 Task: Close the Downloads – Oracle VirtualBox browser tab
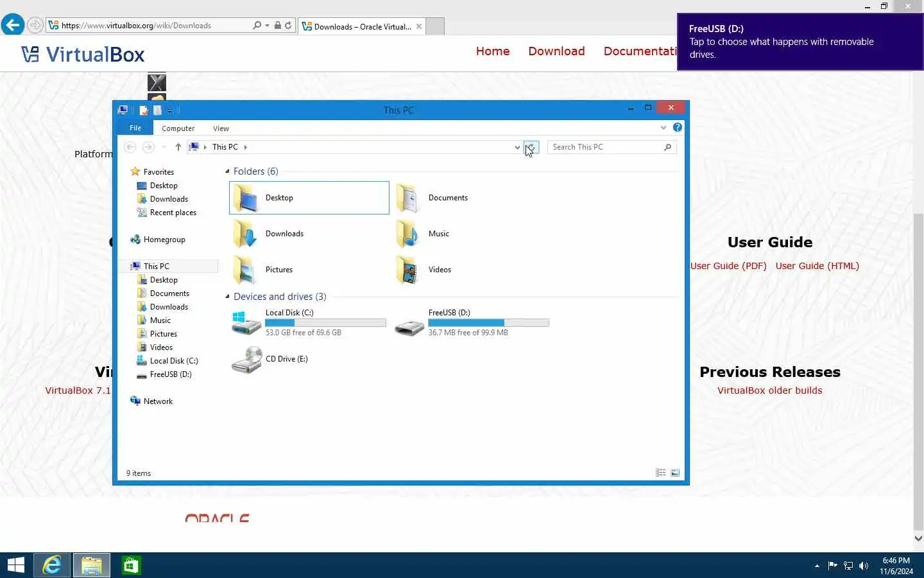419,26
